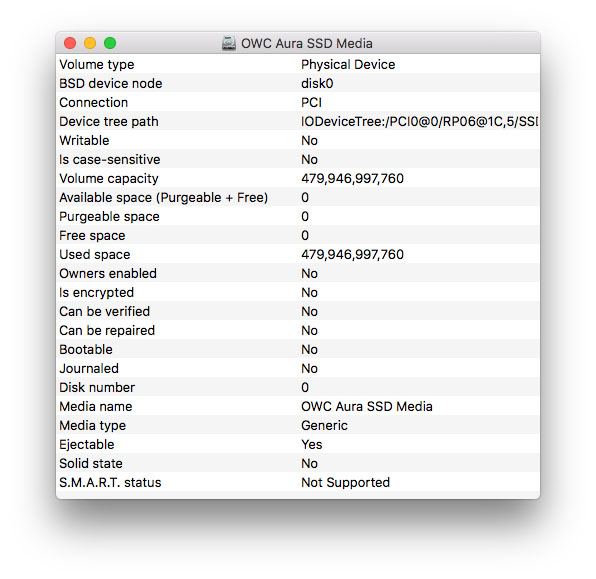Screen dimensions: 596x579
Task: Click the Available space row label
Action: click(163, 198)
